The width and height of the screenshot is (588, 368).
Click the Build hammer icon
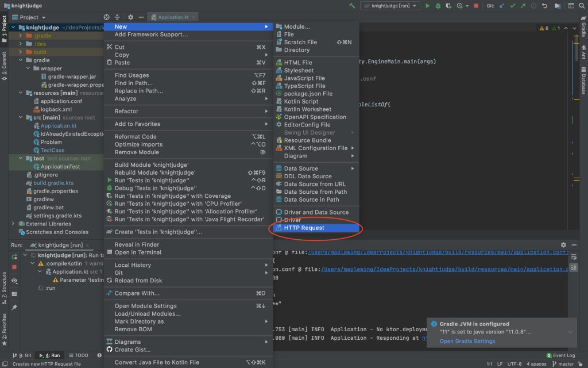click(x=352, y=6)
